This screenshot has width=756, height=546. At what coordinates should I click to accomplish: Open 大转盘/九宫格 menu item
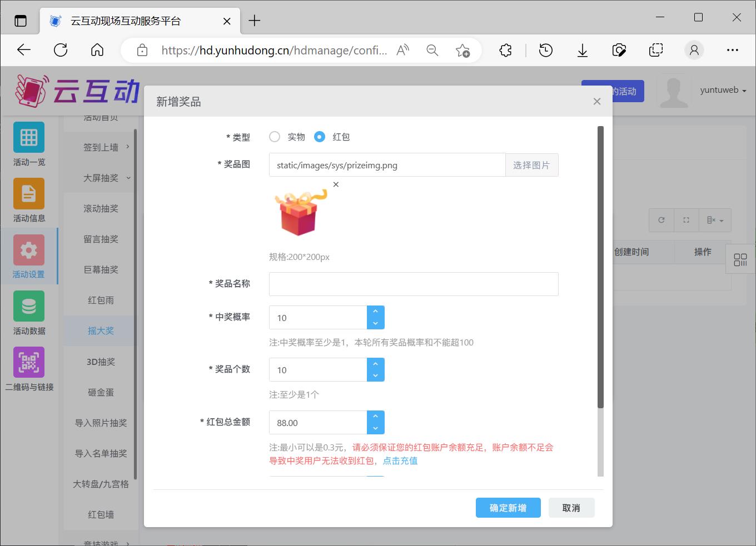pos(101,484)
